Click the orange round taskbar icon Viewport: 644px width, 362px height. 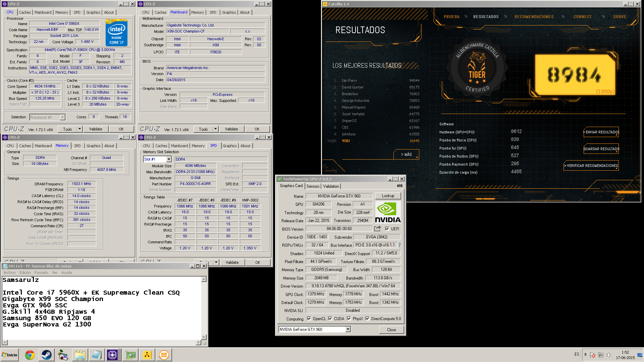tap(164, 355)
